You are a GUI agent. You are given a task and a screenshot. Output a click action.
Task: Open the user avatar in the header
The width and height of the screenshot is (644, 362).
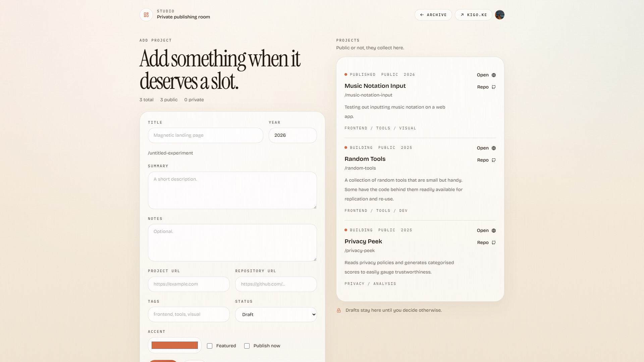tap(499, 15)
